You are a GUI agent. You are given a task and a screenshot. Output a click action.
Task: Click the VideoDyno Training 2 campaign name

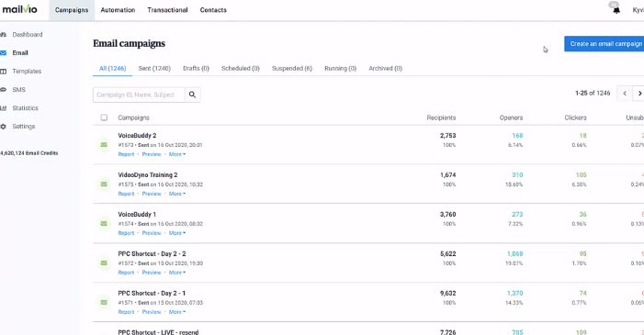click(148, 175)
